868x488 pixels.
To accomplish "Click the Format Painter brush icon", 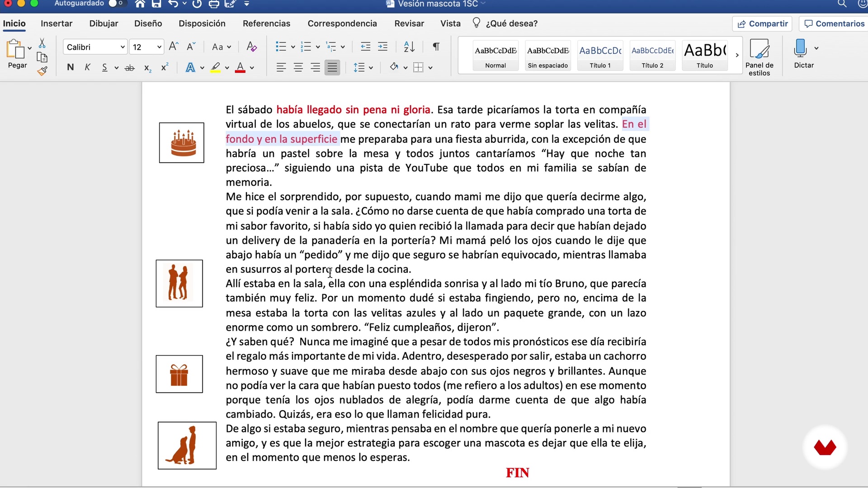I will (42, 71).
